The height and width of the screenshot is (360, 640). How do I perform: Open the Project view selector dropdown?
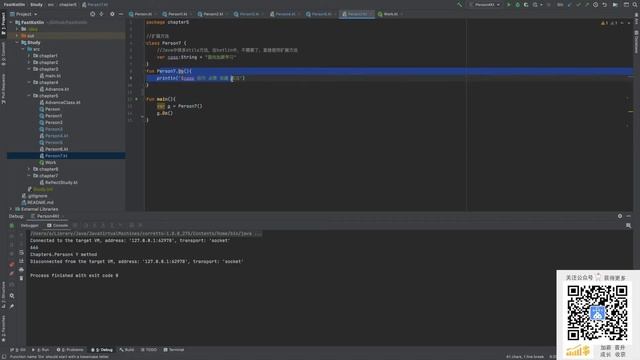click(24, 14)
